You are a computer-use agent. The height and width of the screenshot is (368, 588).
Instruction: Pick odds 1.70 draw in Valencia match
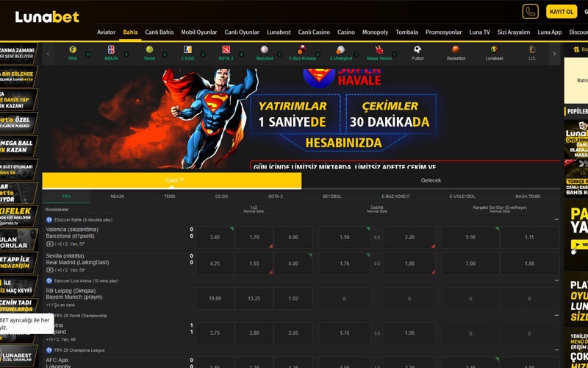pos(254,237)
